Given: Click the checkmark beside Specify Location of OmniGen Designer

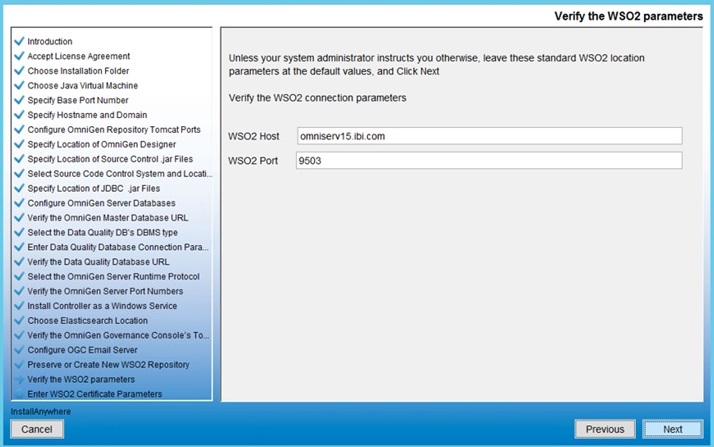Looking at the screenshot, I should [x=19, y=144].
